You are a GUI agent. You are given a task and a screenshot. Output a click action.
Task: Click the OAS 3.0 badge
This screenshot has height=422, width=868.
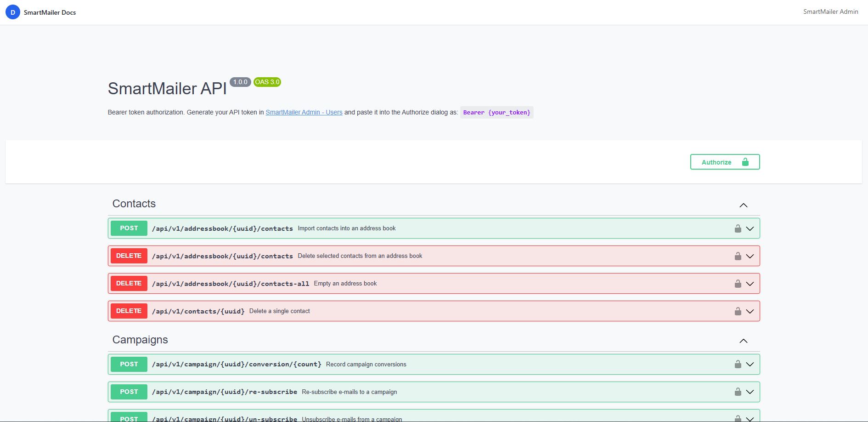tap(267, 82)
